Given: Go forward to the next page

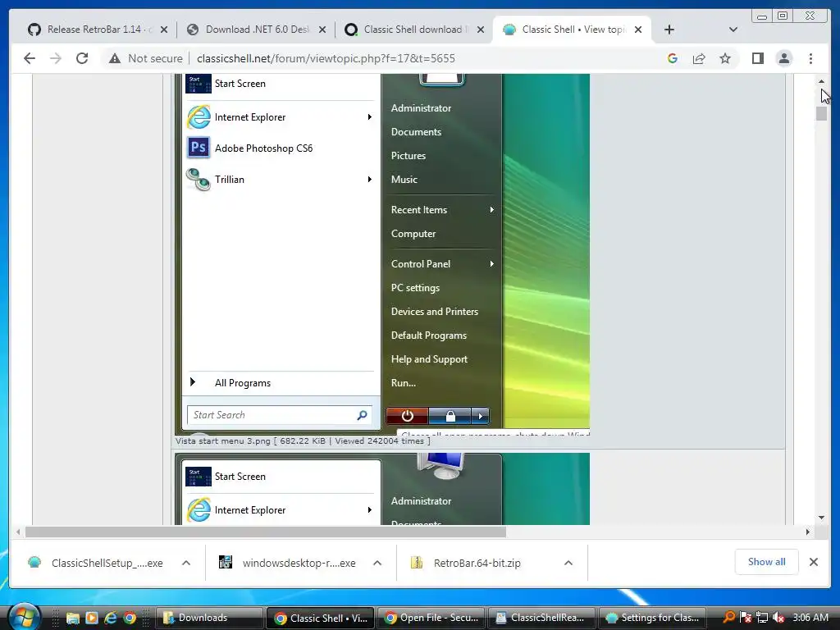Looking at the screenshot, I should [56, 58].
